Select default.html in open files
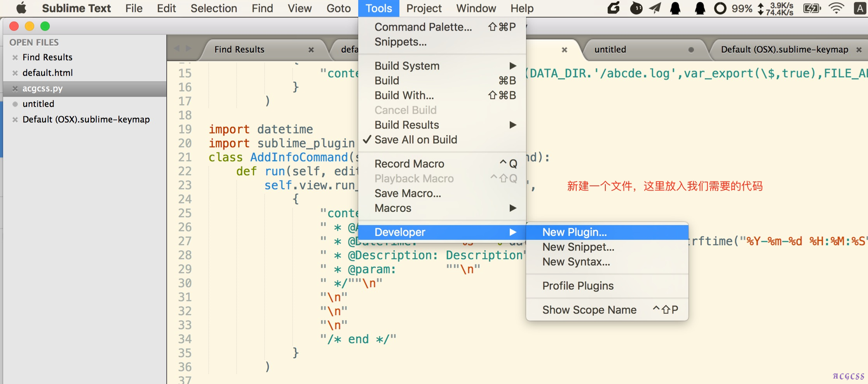Image resolution: width=868 pixels, height=384 pixels. pos(85,73)
